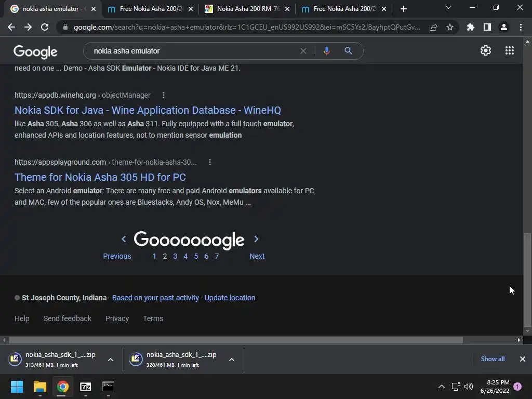Click 'Update location' link
The width and height of the screenshot is (532, 399).
point(230,298)
